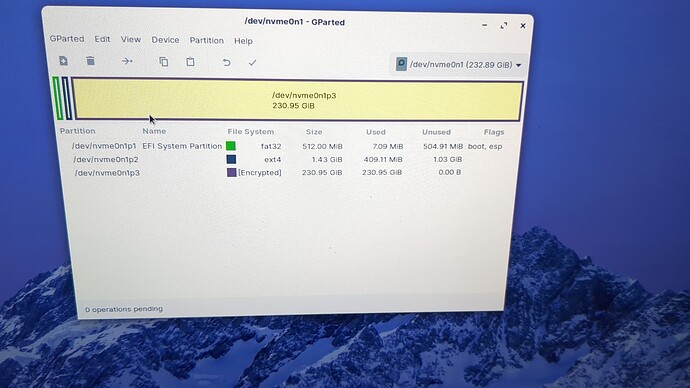Select the /dev/nvme0n1p2 ext4 row

[x=286, y=159]
